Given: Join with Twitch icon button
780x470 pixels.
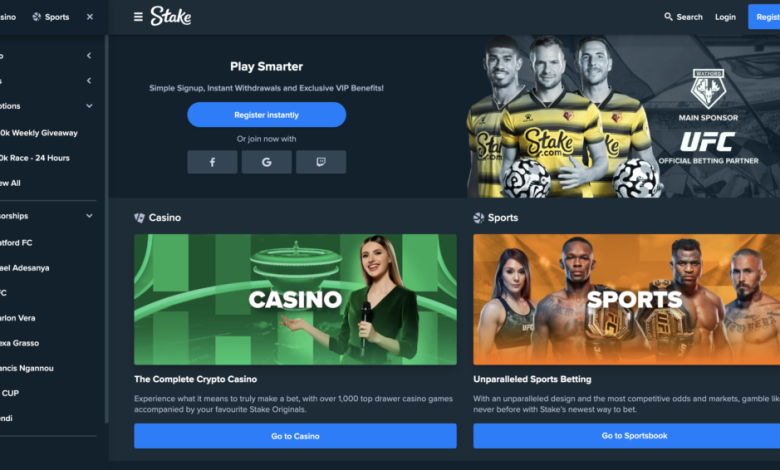Looking at the screenshot, I should pos(321,162).
